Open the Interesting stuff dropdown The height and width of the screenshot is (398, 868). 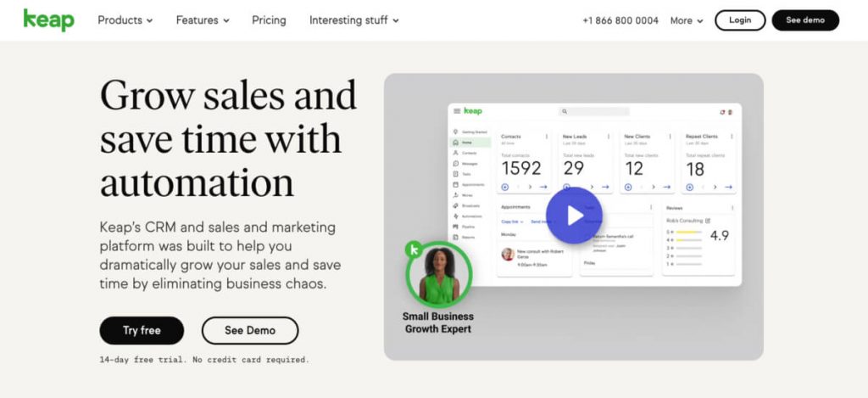[x=353, y=20]
